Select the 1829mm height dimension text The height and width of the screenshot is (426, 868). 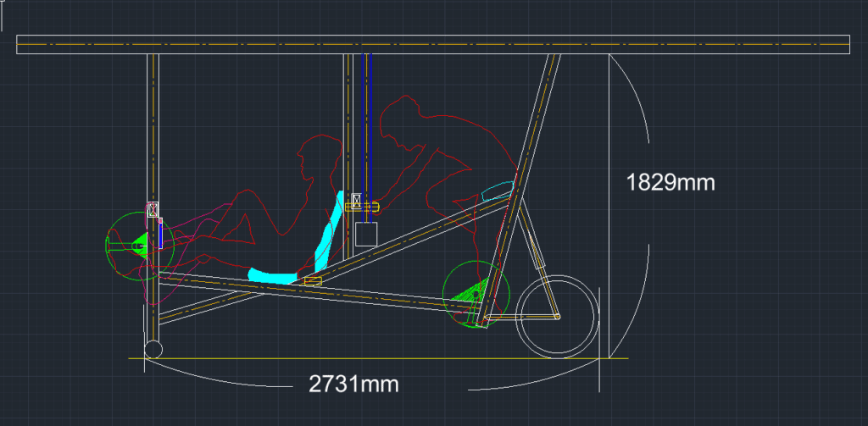[670, 181]
